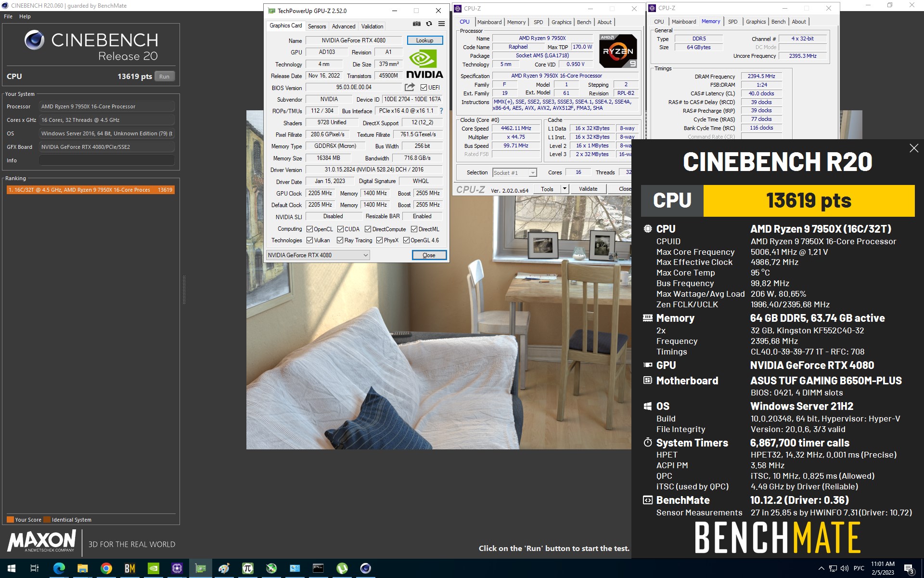Open the Socket #1 selection dropdown in CPU-Z
Viewport: 924px width, 578px height.
514,172
